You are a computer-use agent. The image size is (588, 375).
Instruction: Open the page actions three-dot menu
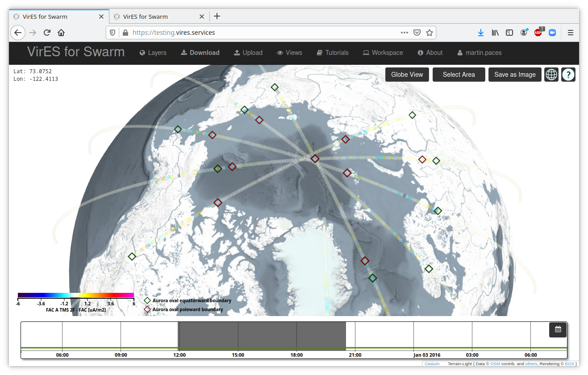click(404, 33)
